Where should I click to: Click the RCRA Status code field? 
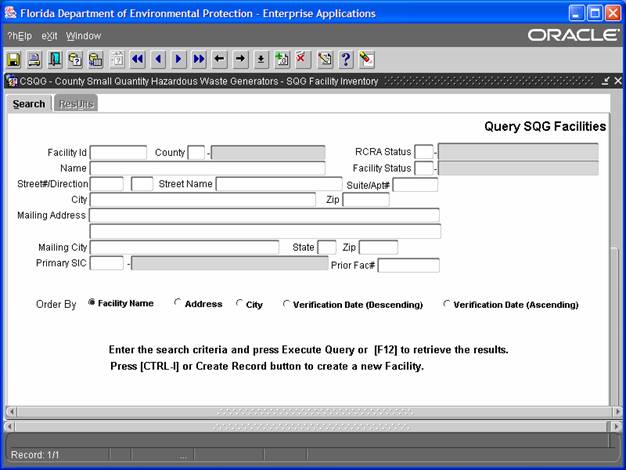click(x=424, y=152)
